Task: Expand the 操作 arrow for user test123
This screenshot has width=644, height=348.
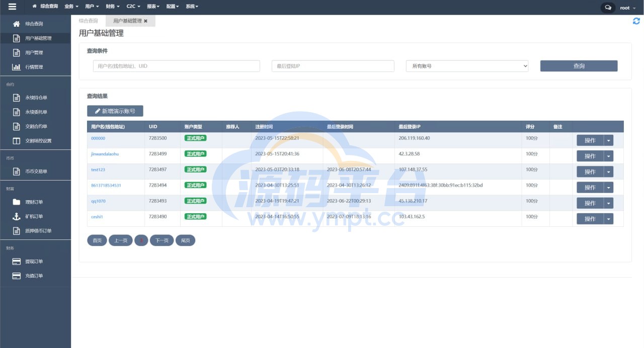Action: coord(609,171)
